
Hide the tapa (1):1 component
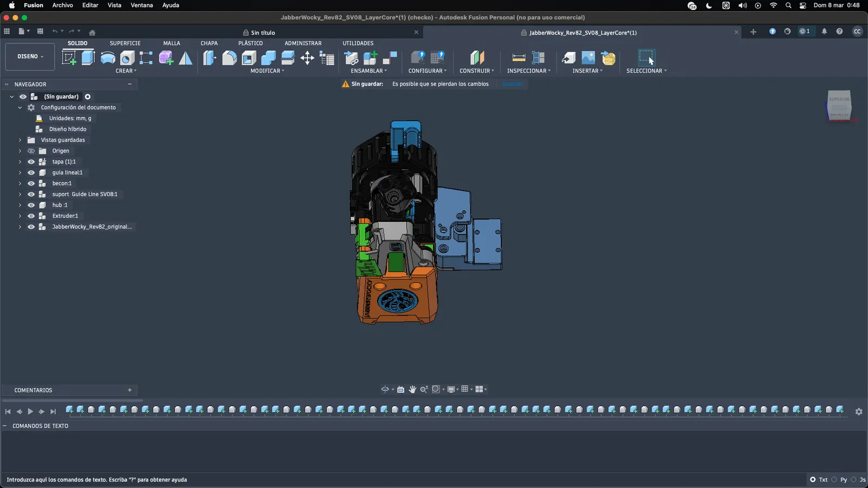click(x=31, y=162)
